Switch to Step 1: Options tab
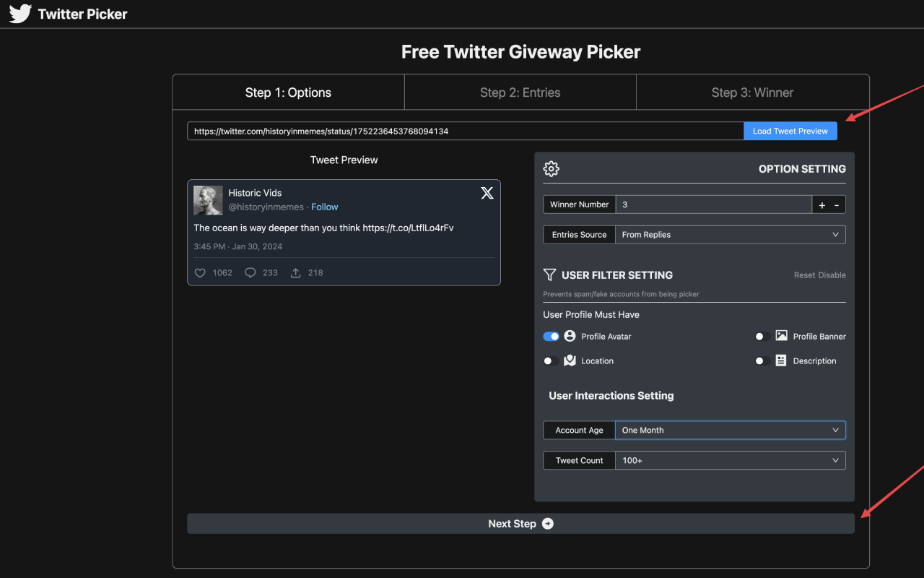The height and width of the screenshot is (578, 924). point(288,92)
